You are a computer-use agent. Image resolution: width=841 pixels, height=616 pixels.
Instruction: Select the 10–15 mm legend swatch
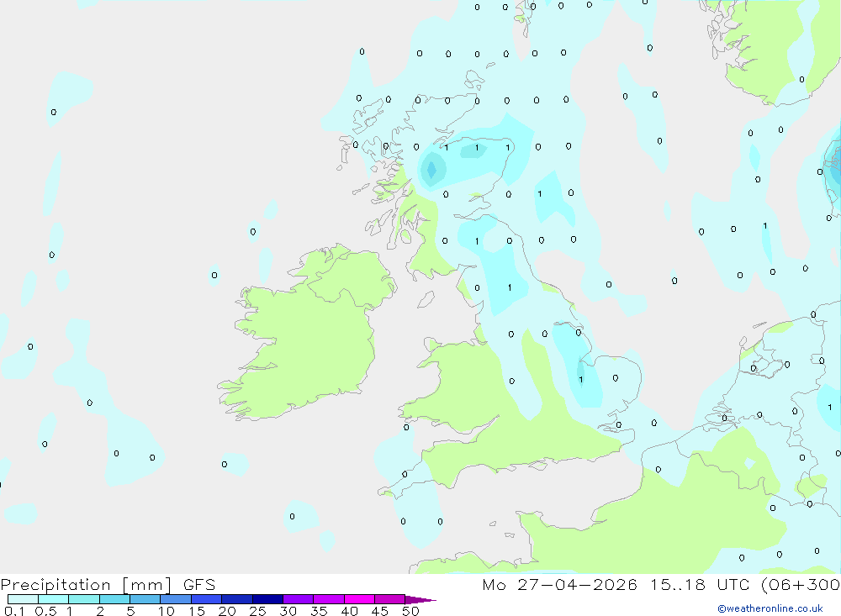click(x=176, y=599)
